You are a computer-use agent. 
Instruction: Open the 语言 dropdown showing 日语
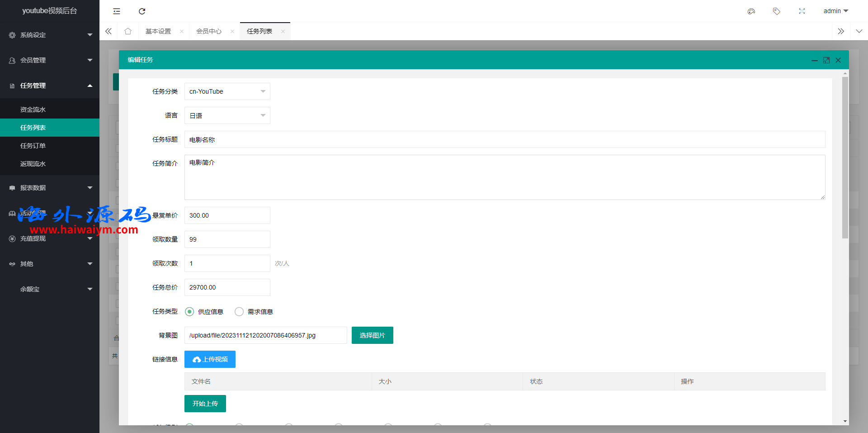(x=227, y=116)
